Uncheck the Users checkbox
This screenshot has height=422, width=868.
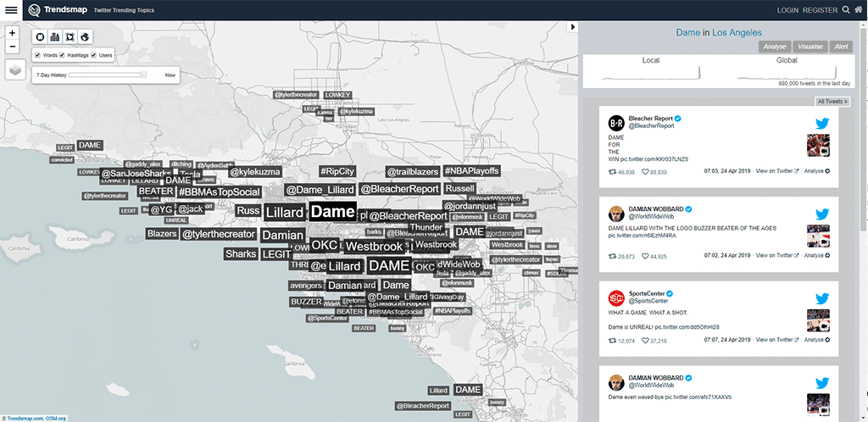click(93, 55)
